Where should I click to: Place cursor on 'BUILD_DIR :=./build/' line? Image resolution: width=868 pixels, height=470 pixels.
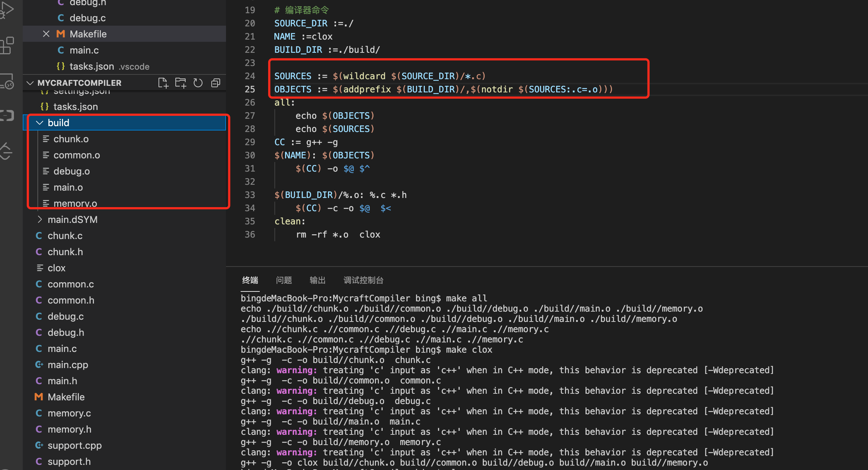coord(327,50)
